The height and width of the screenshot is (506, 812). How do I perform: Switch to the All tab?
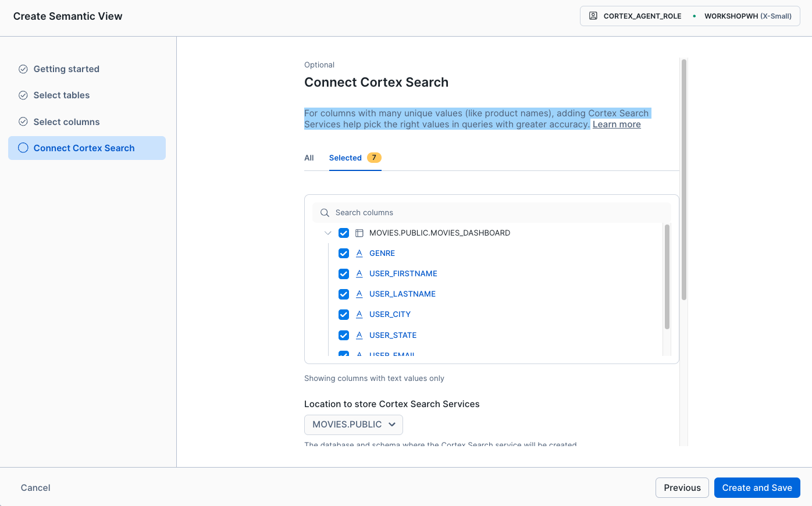click(x=309, y=158)
